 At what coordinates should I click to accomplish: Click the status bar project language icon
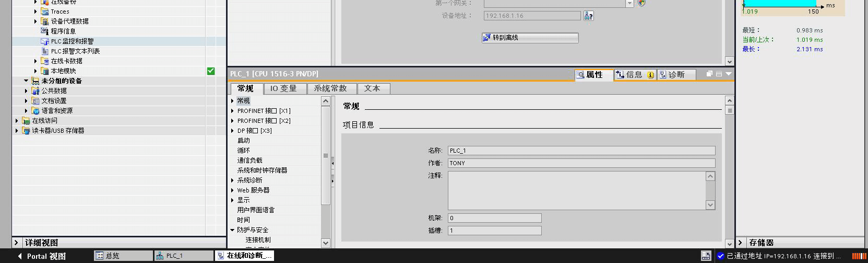(706, 256)
